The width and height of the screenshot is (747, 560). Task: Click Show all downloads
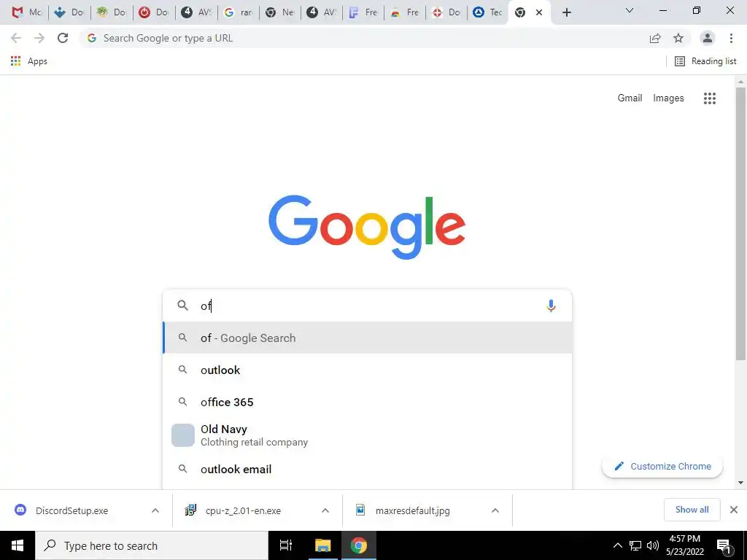pos(692,510)
